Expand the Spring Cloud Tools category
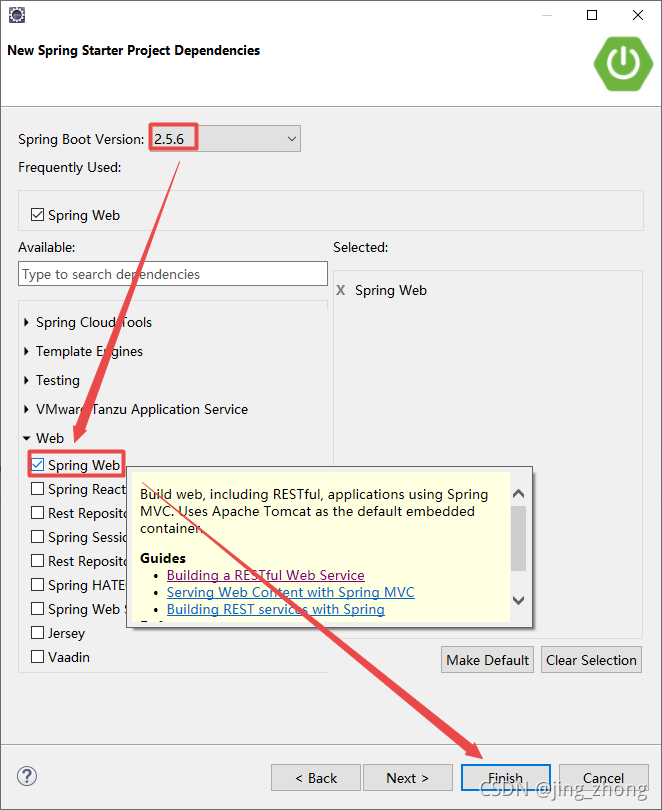This screenshot has height=810, width=662. point(26,322)
